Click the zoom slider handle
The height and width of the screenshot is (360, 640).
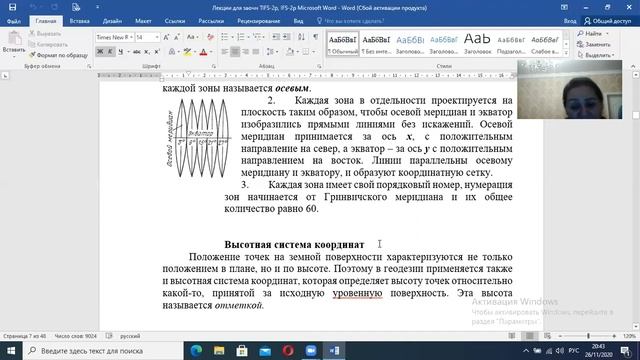pyautogui.click(x=588, y=336)
